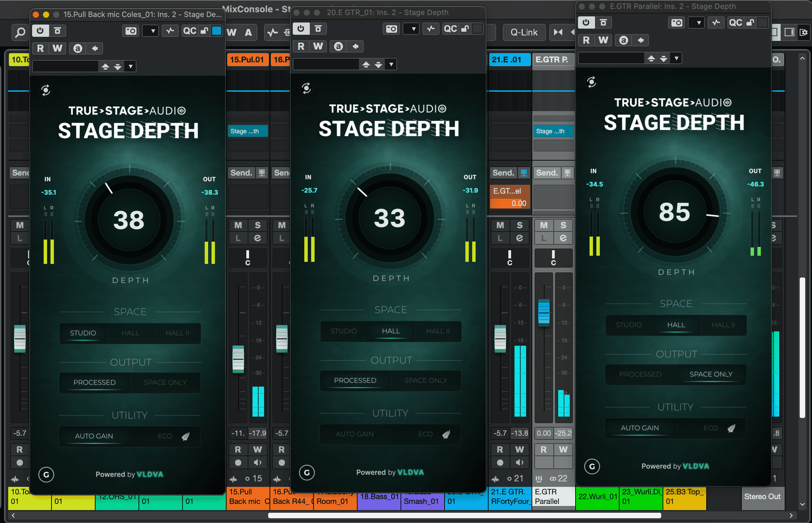Image resolution: width=812 pixels, height=523 pixels.
Task: Mute the E.GTR P. channel
Action: tap(544, 225)
